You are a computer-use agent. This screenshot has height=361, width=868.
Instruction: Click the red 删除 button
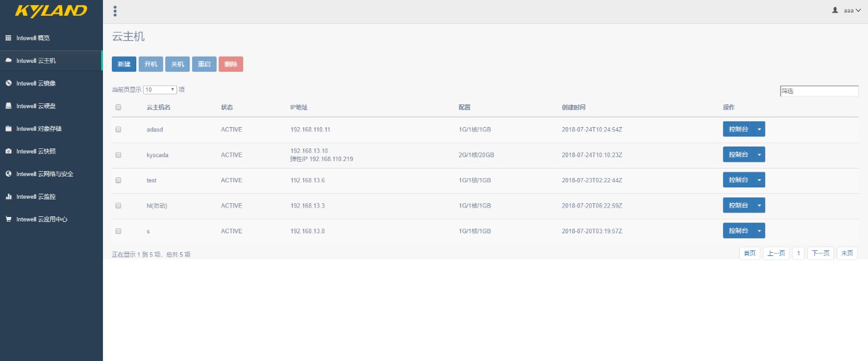(231, 64)
